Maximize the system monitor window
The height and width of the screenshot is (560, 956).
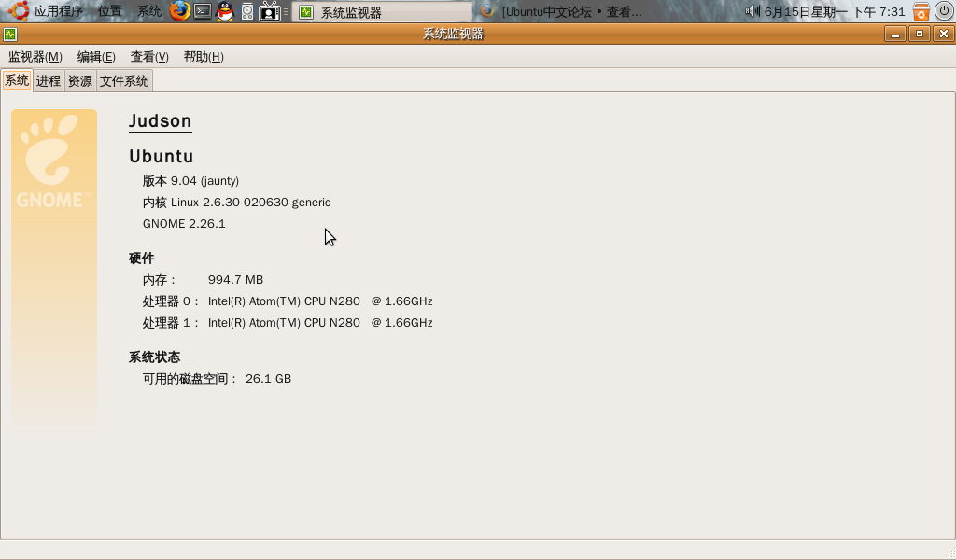tap(920, 35)
